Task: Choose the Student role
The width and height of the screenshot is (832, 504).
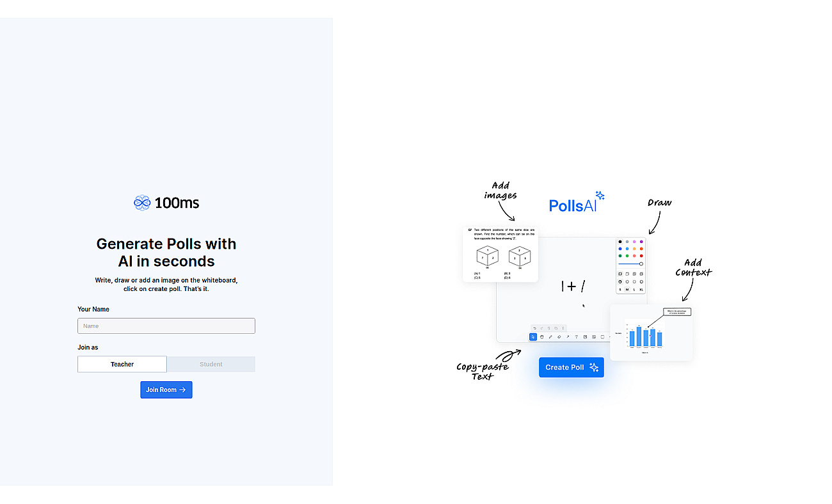Action: (211, 364)
